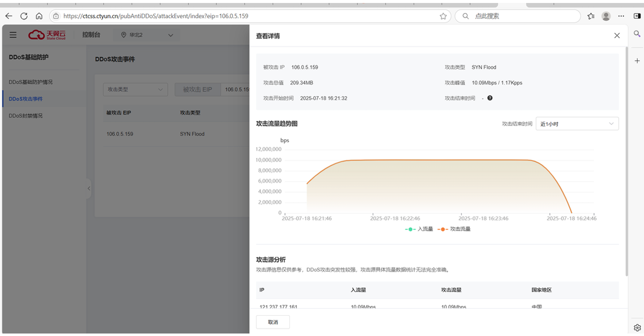The width and height of the screenshot is (644, 336).
Task: Click the 取消 button
Action: [273, 322]
